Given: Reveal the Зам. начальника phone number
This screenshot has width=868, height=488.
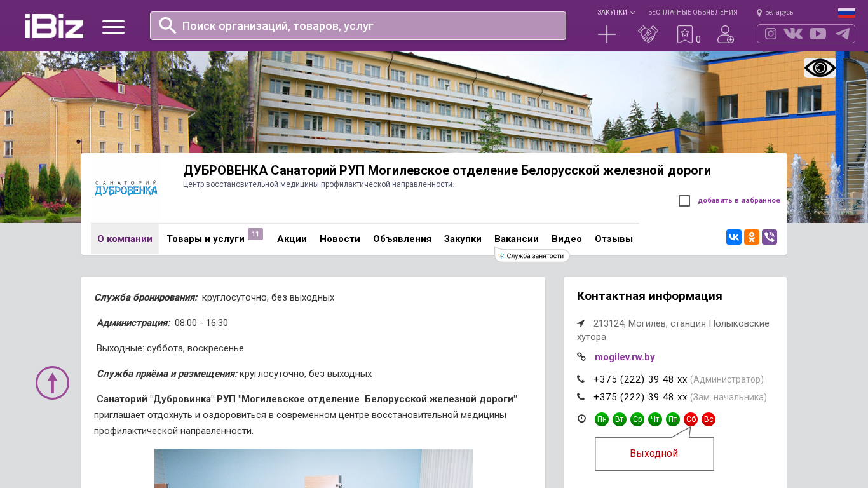Looking at the screenshot, I should 641,397.
